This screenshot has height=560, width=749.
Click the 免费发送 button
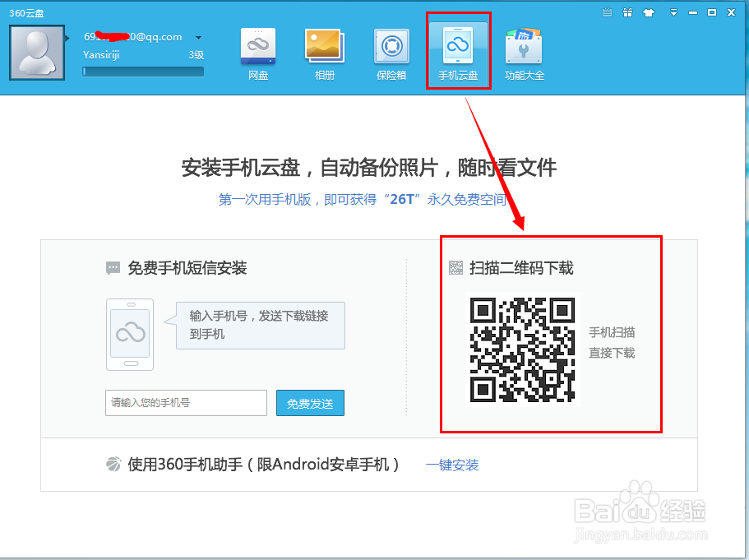(x=310, y=403)
